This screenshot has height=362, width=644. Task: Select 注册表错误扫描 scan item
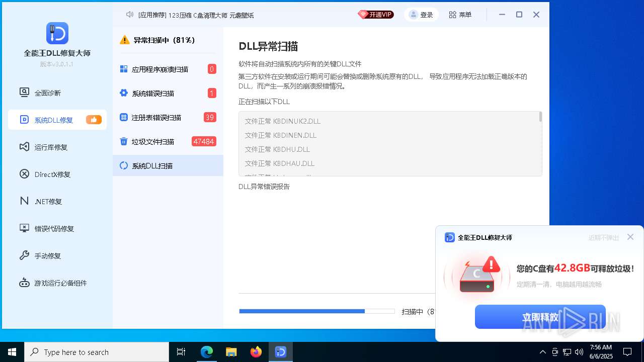(x=168, y=117)
